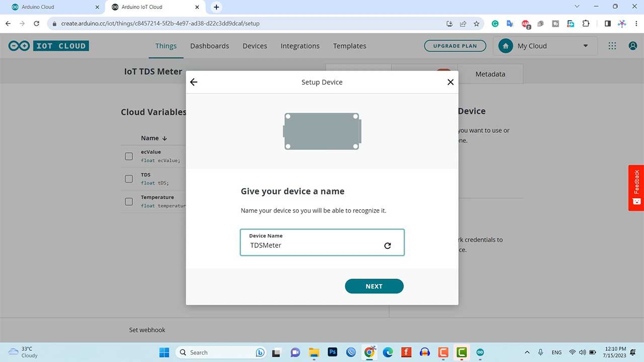Open the Devices menu item
Image resolution: width=644 pixels, height=362 pixels.
click(x=255, y=46)
